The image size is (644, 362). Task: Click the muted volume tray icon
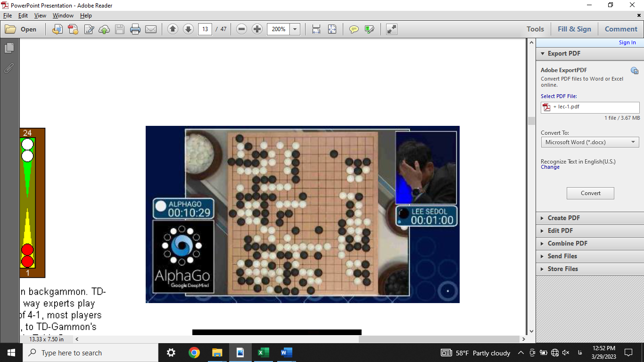[x=566, y=353]
